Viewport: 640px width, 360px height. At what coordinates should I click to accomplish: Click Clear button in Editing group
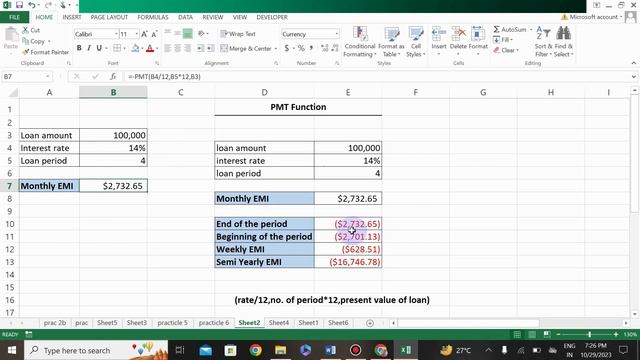tap(506, 51)
